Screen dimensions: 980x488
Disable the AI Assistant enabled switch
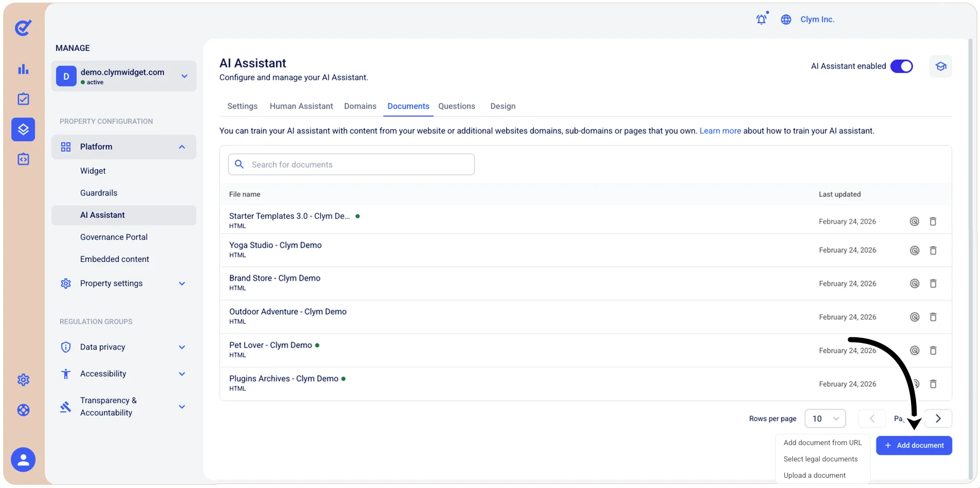pos(901,66)
